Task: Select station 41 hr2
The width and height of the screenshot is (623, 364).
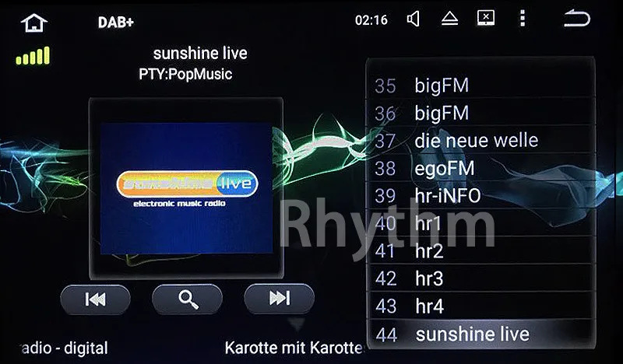Action: click(x=480, y=251)
